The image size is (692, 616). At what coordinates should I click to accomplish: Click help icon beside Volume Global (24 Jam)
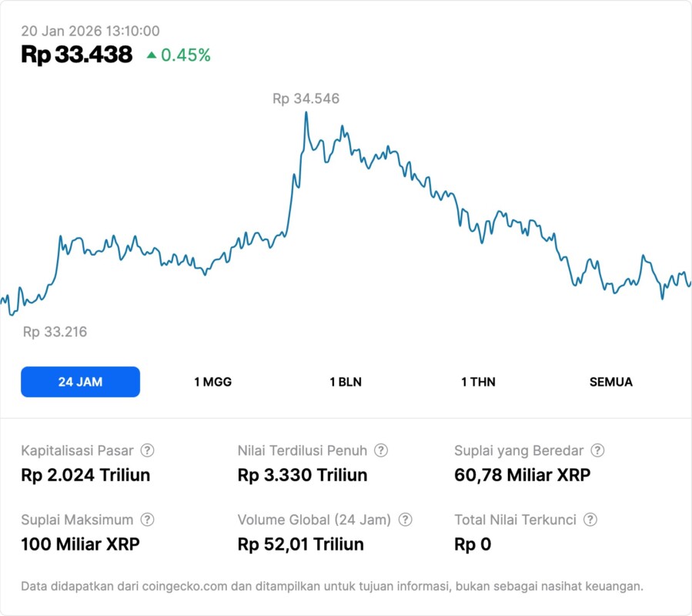click(406, 520)
